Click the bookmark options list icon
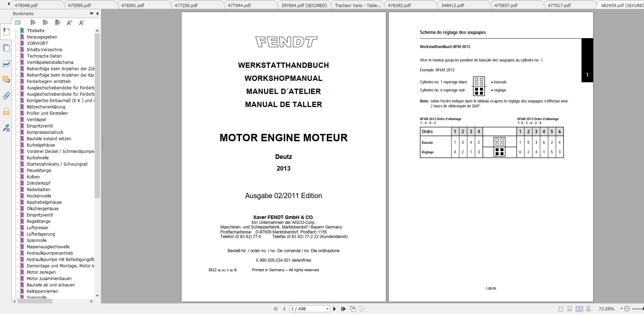644x314 pixels. point(18,23)
